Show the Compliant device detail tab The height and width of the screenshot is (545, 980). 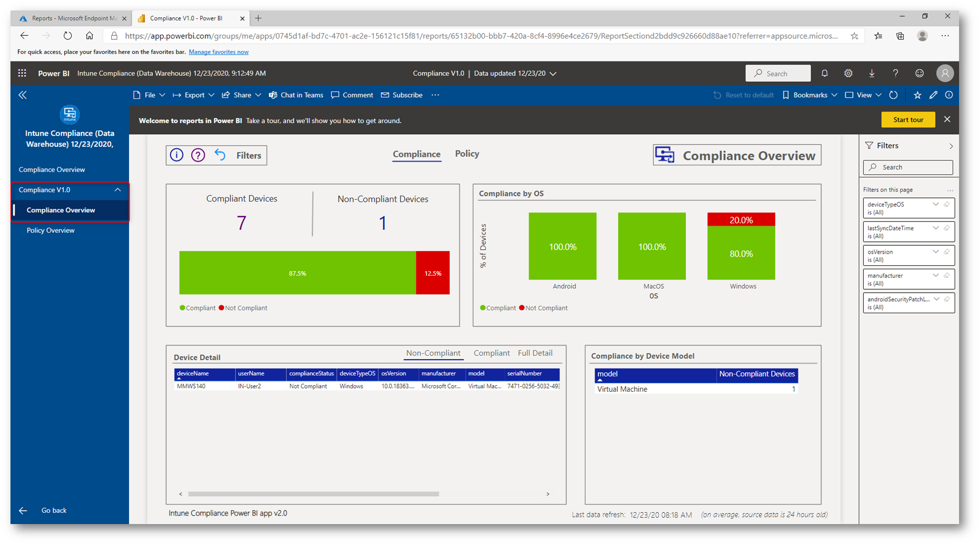[491, 353]
